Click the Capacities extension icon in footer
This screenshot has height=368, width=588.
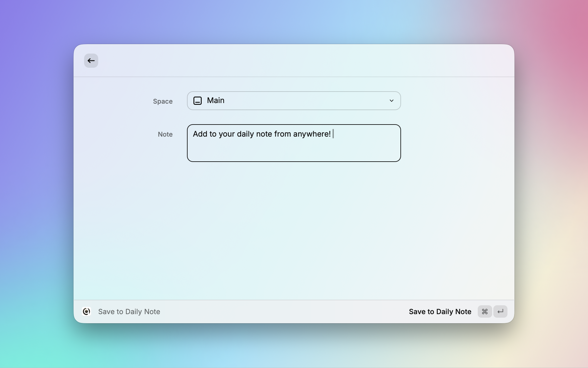(x=86, y=311)
